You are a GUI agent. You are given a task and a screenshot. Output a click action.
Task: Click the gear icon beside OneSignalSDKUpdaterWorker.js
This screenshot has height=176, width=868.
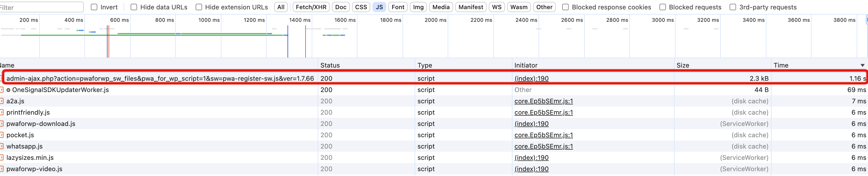pyautogui.click(x=8, y=90)
